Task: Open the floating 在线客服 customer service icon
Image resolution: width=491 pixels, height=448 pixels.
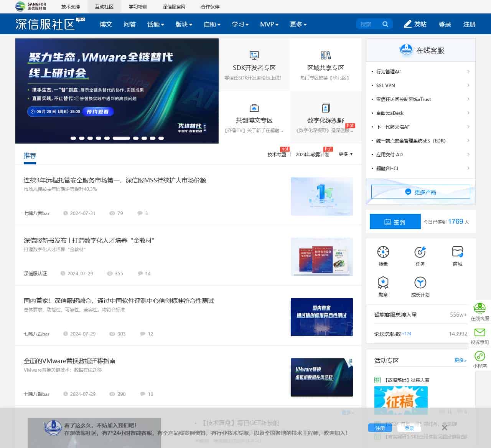Action: 479,309
